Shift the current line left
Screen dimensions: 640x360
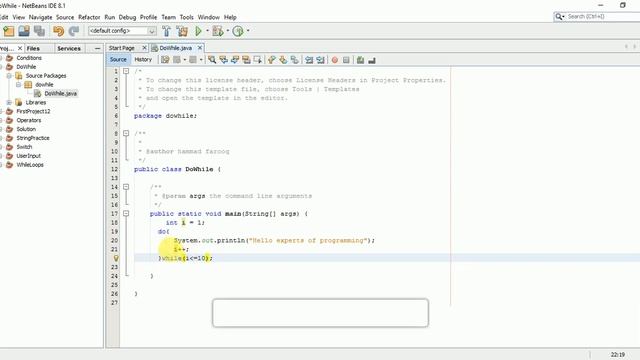click(309, 60)
